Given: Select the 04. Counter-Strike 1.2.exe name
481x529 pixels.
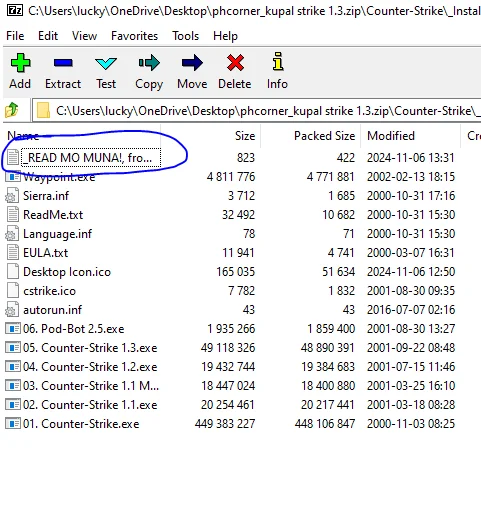Looking at the screenshot, I should 90,367.
